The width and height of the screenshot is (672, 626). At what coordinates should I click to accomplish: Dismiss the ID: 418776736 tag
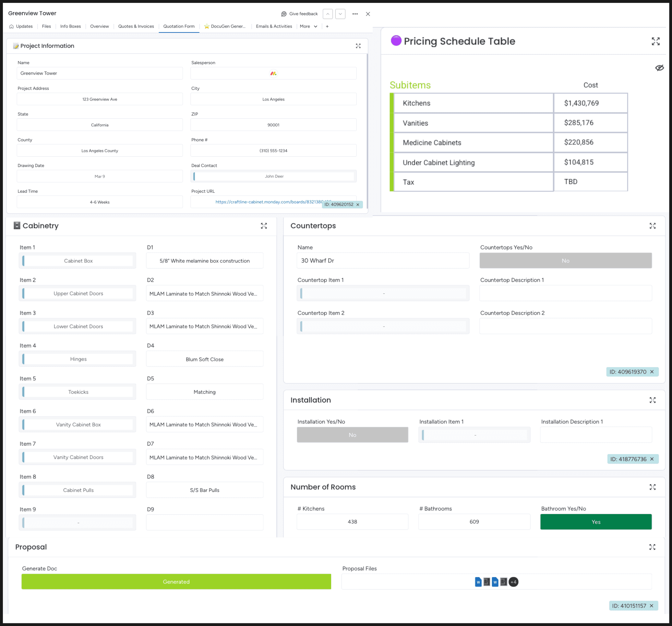(x=652, y=459)
